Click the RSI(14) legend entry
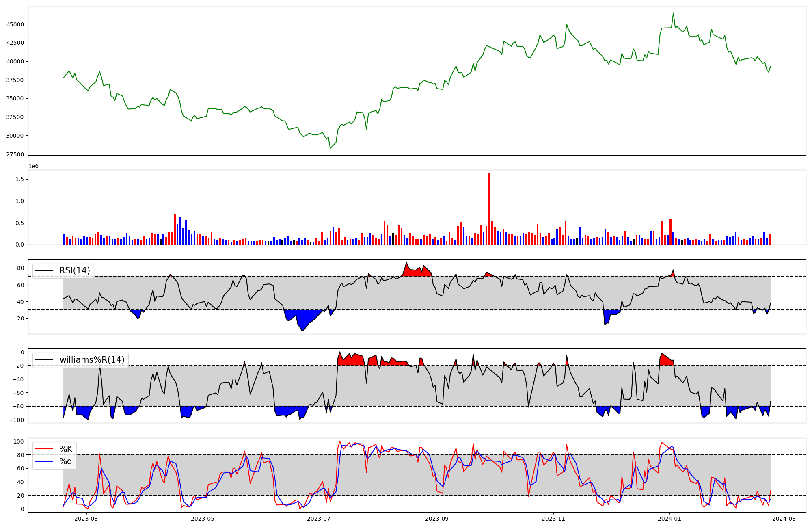812x528 pixels. (75, 270)
